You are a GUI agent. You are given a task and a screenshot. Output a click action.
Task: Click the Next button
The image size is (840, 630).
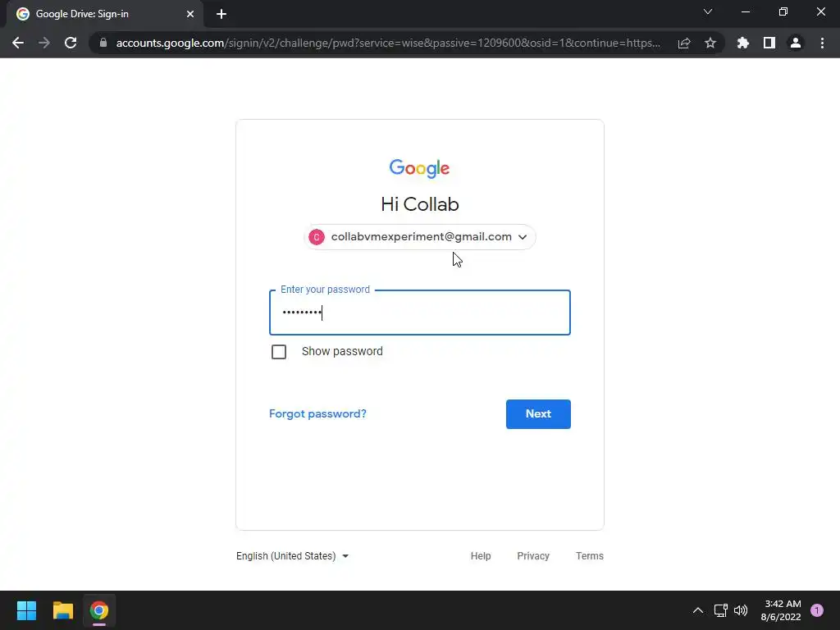click(x=538, y=414)
